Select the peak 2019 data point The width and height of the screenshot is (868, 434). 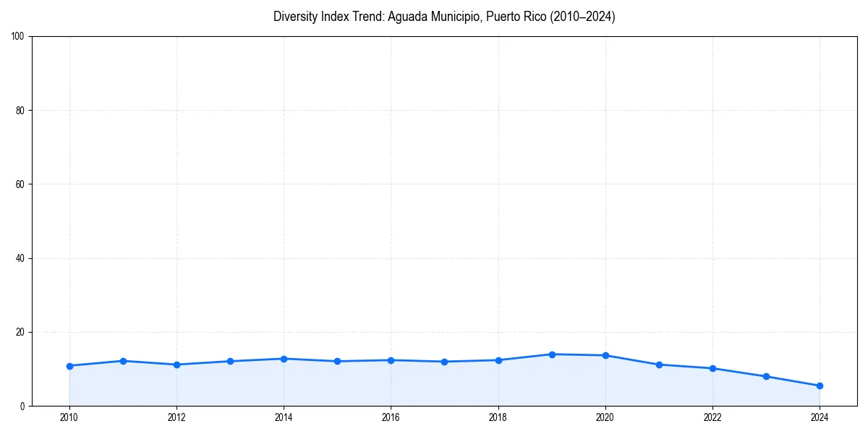(x=550, y=354)
